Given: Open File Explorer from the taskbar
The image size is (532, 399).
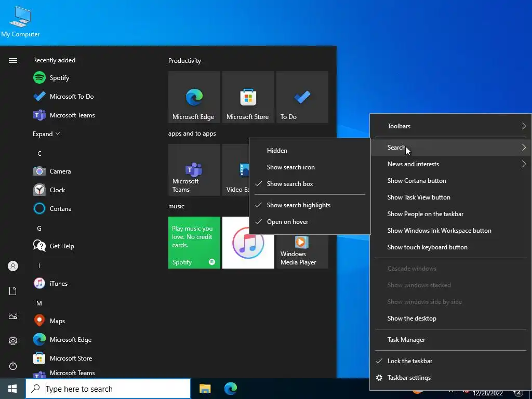Looking at the screenshot, I should click(x=205, y=389).
